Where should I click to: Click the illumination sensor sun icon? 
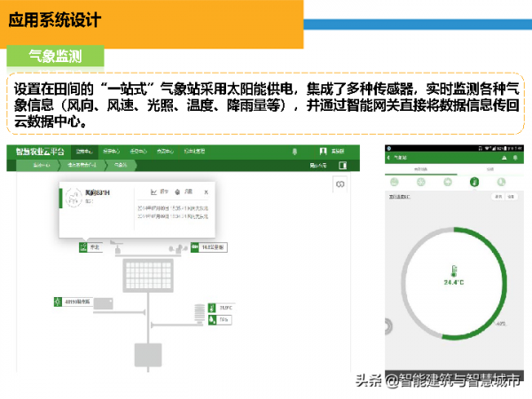(58, 301)
